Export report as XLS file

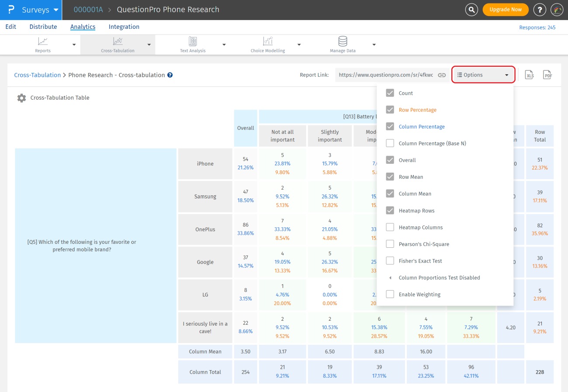pos(530,75)
